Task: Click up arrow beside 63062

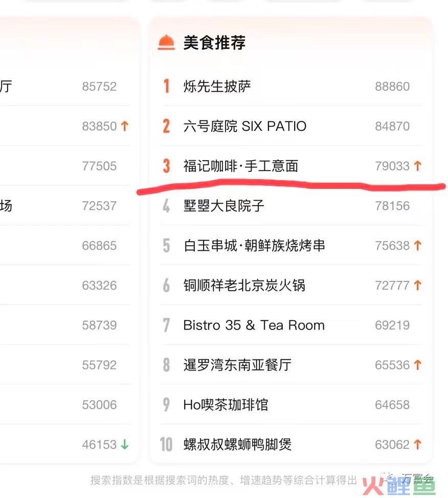Action: coord(418,445)
